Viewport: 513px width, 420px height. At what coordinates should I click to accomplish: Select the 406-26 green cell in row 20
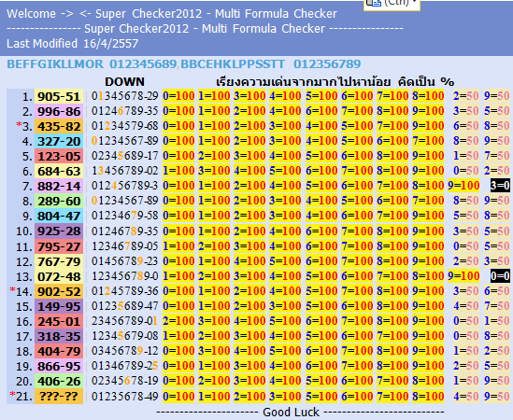coord(59,382)
